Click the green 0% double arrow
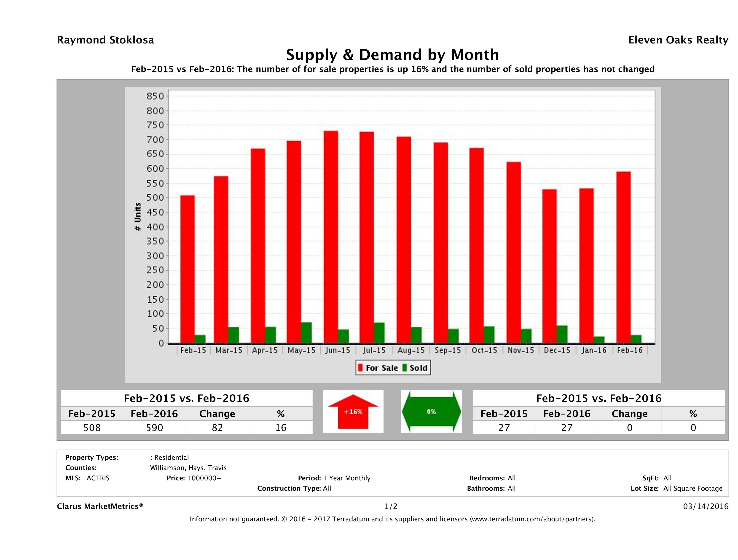738x560 pixels. tap(431, 412)
